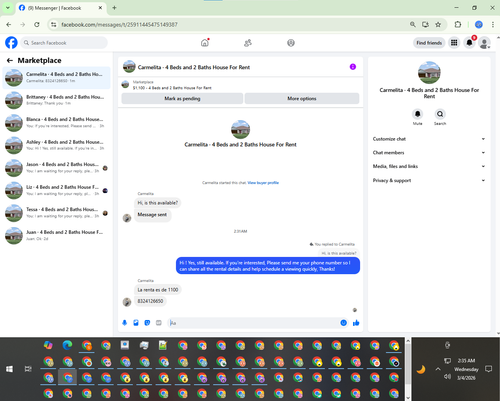
Task: Open Task View on the taskbar
Action: [28, 369]
